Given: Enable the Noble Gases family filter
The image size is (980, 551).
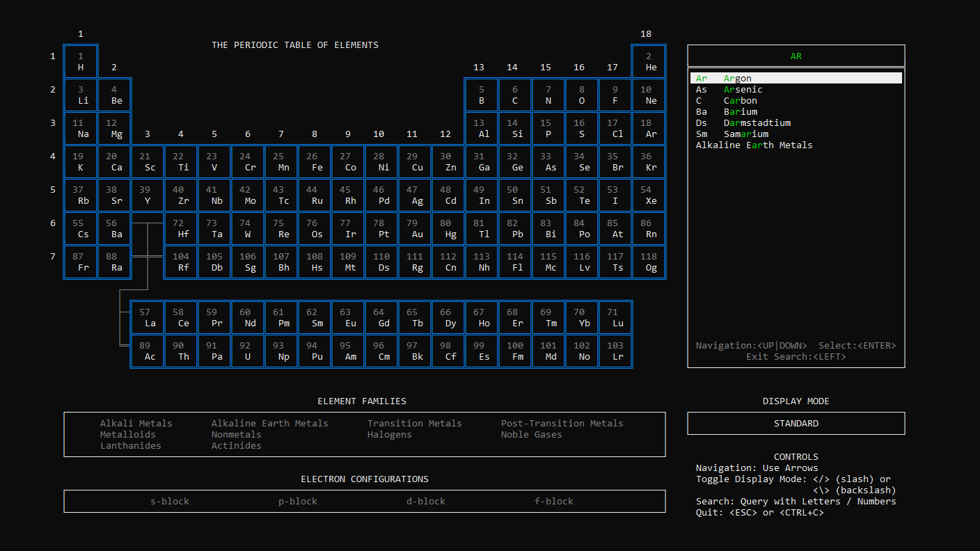Looking at the screenshot, I should (532, 434).
